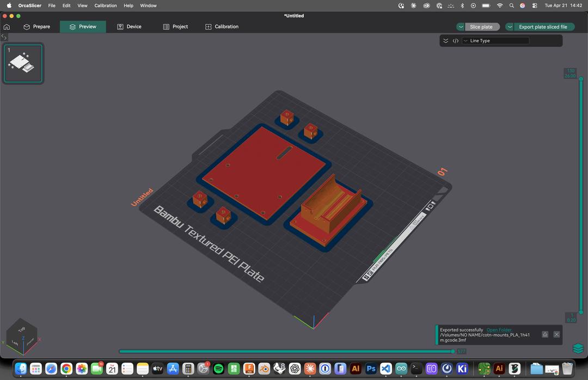Open Control Center icon in menu bar
Image resolution: width=588 pixels, height=380 pixels.
tap(535, 5)
